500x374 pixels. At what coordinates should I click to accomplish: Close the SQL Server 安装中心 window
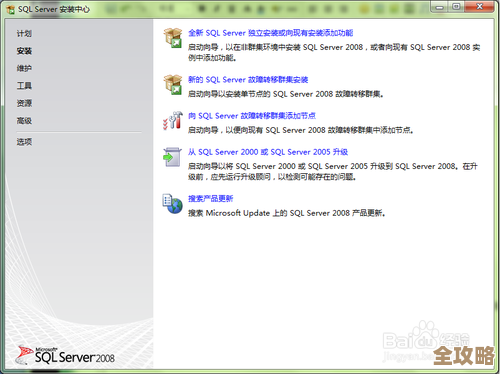tap(479, 7)
